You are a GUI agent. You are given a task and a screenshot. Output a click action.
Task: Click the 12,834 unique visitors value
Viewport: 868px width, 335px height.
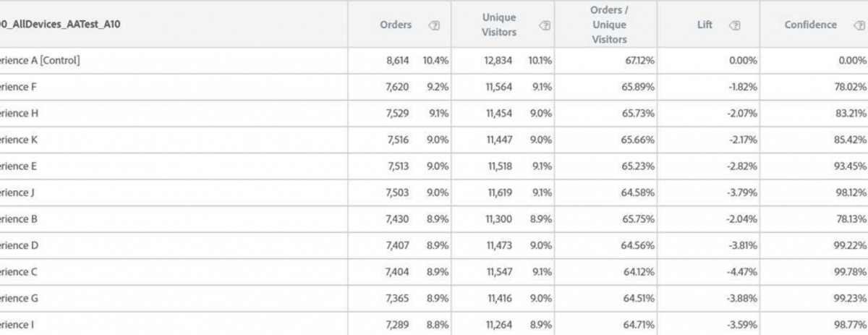498,61
